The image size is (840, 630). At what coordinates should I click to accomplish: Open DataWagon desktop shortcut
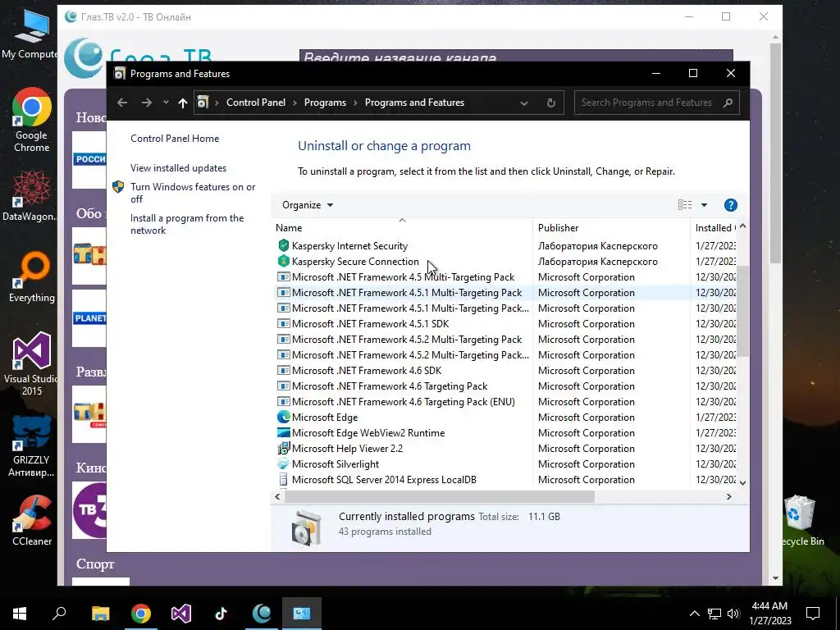29,197
